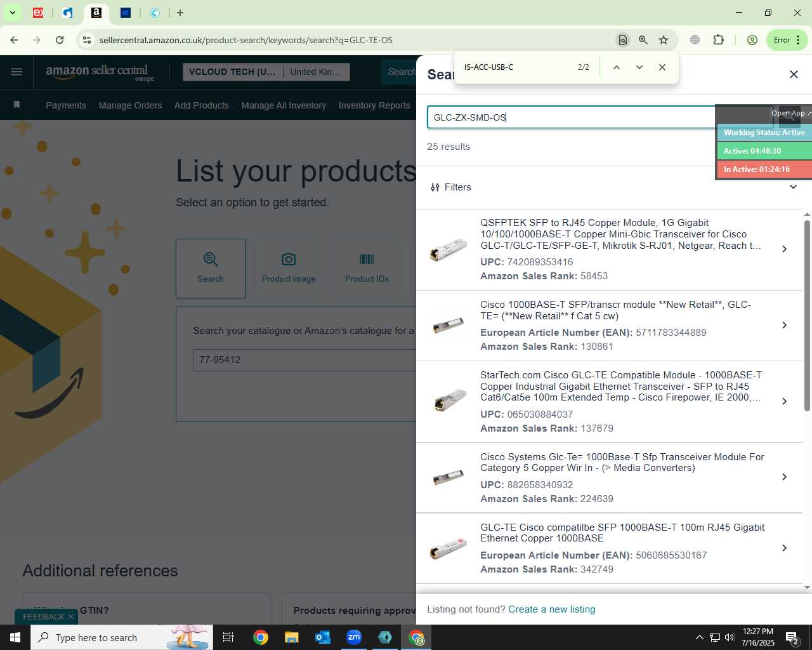The image size is (812, 650).
Task: Open the Chrome profile icon
Action: pos(752,40)
